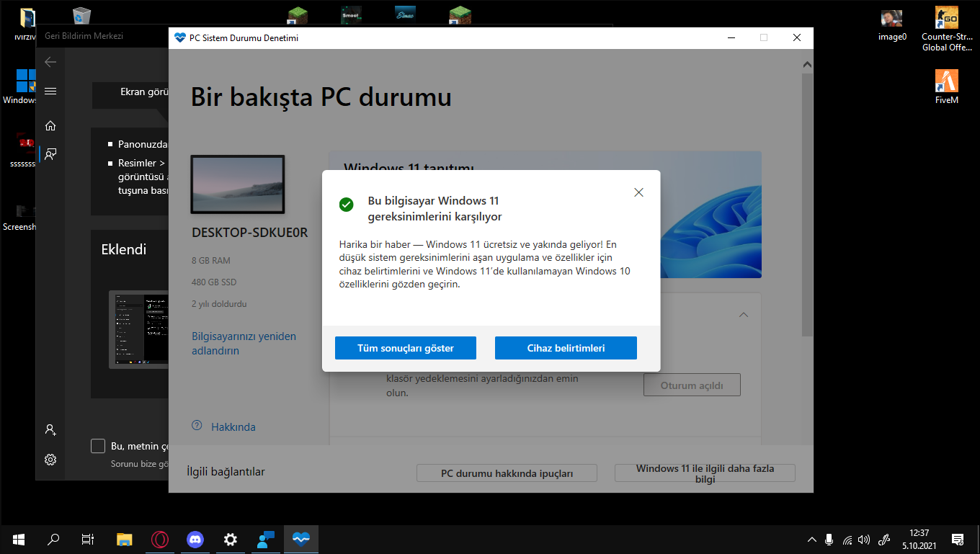
Task: Open the Hakkında link in PC Health Check
Action: (x=233, y=426)
